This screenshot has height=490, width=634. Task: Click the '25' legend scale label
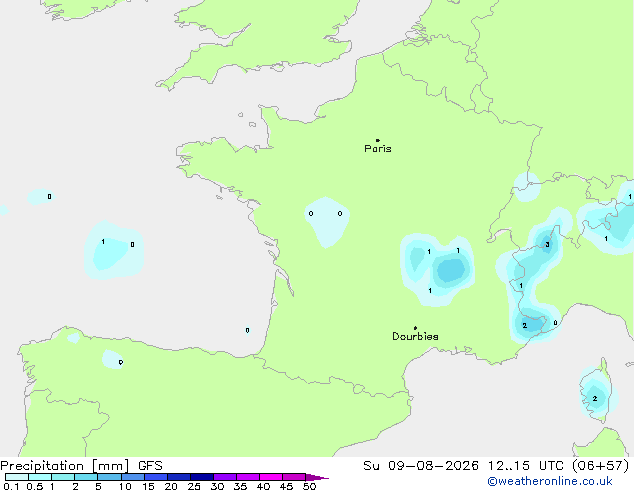194,486
